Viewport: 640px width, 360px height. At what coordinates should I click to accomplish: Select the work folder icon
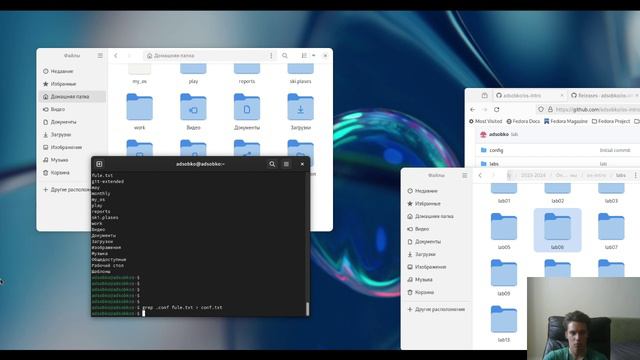tap(140, 107)
